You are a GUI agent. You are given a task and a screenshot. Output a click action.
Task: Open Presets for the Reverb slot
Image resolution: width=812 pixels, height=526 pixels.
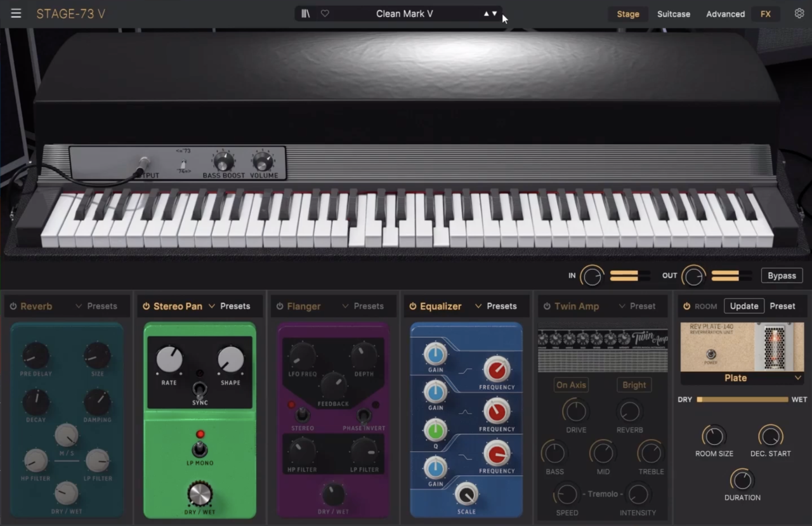[x=102, y=306]
